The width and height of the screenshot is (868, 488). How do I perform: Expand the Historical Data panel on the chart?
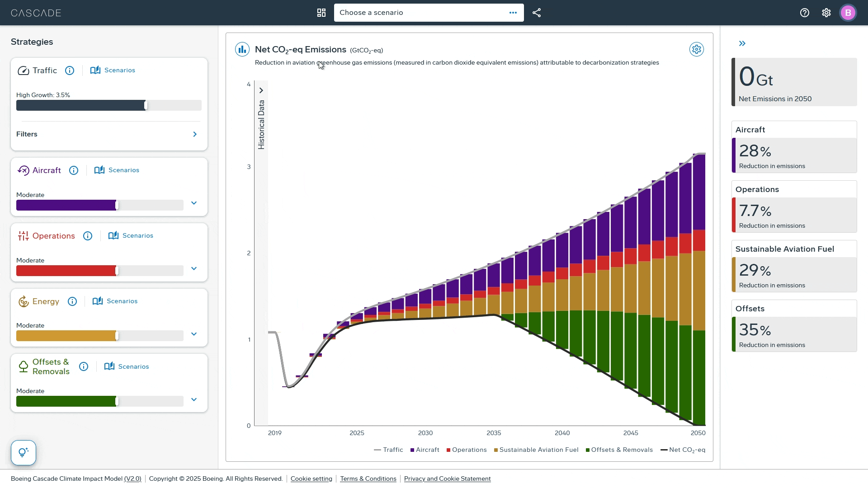point(261,90)
